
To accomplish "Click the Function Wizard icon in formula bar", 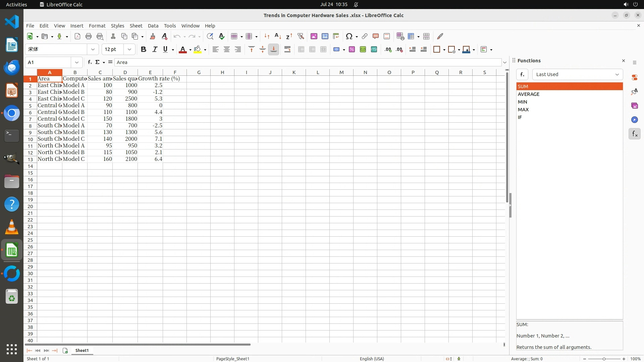I will (90, 62).
